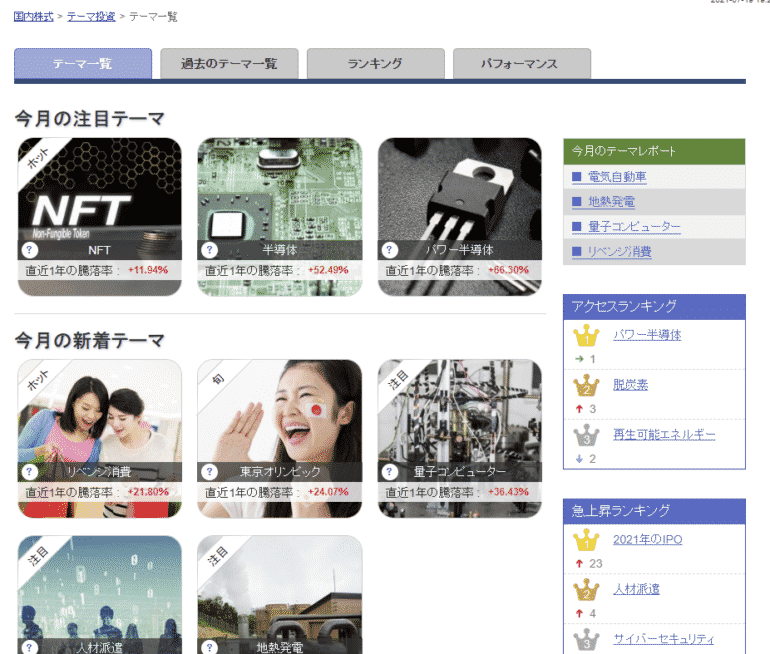Click blue square bullet beside 地熱発電 report
Screen dimensions: 770x654
tap(577, 201)
